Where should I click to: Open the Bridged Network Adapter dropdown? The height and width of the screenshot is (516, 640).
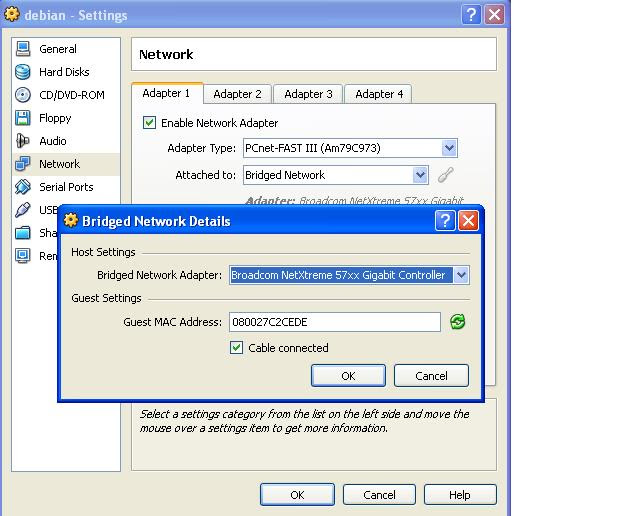coord(461,275)
